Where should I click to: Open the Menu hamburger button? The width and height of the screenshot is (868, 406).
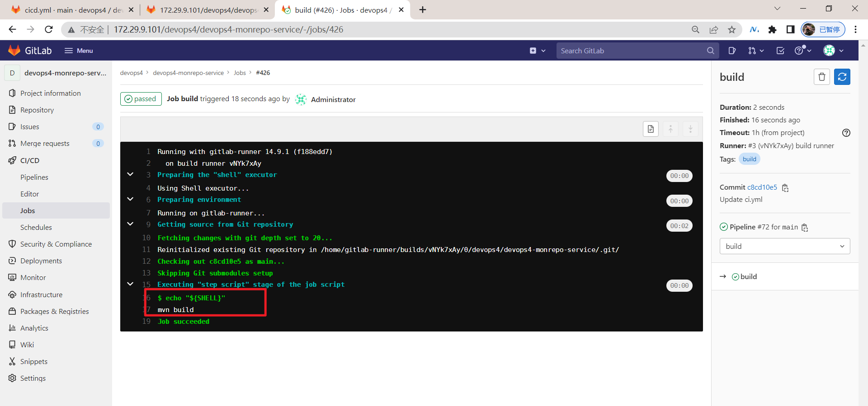79,51
